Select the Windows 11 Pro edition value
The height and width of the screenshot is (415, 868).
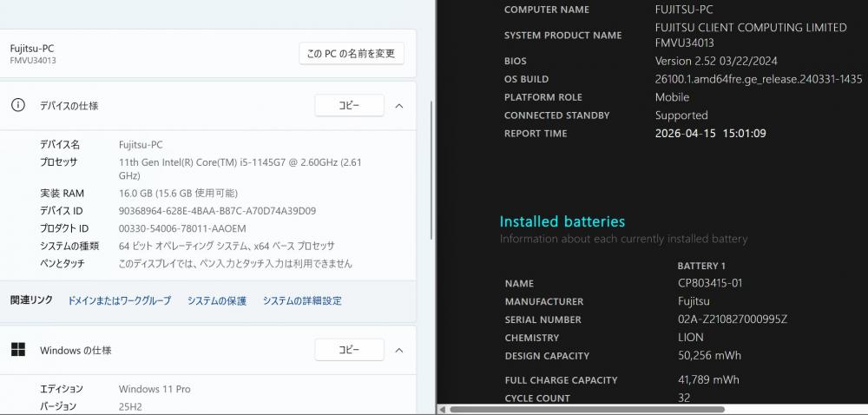pos(155,389)
